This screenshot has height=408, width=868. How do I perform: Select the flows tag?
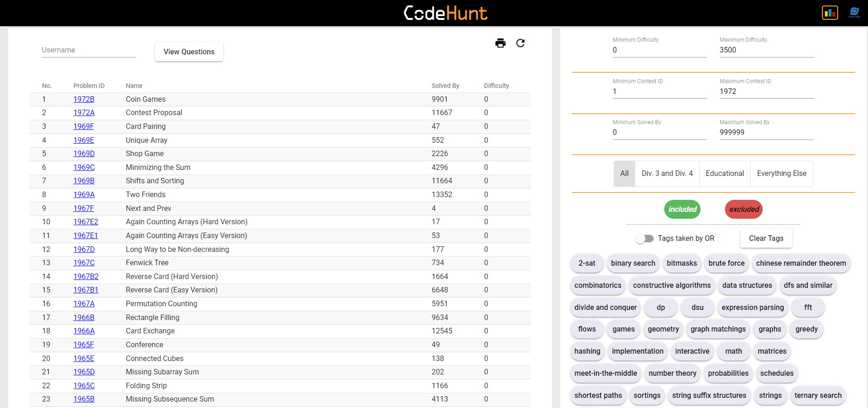(x=586, y=329)
